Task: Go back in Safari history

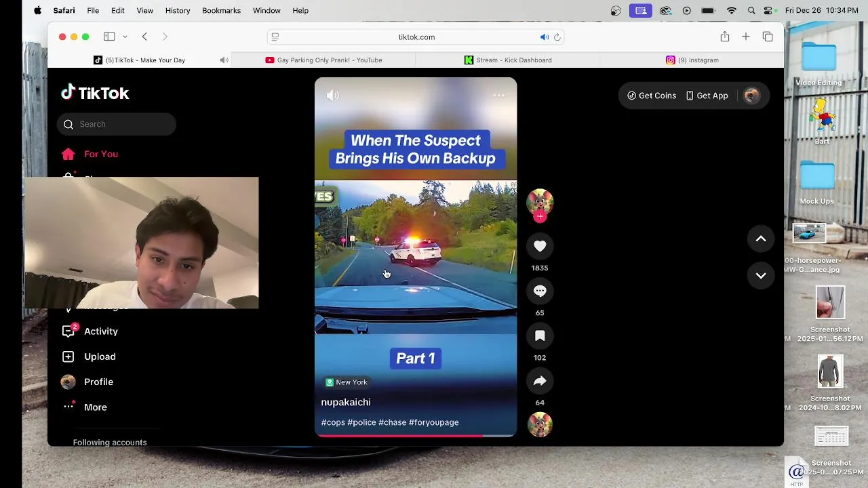Action: [x=144, y=37]
